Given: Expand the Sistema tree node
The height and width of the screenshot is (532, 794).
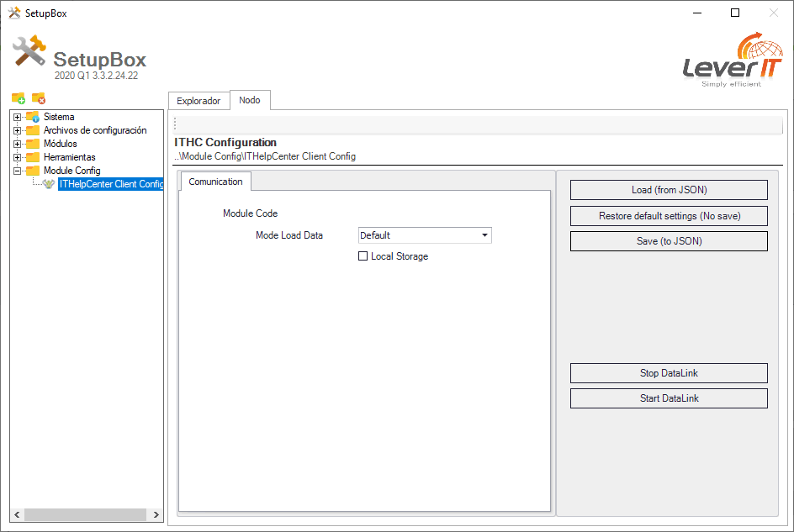Looking at the screenshot, I should point(17,117).
